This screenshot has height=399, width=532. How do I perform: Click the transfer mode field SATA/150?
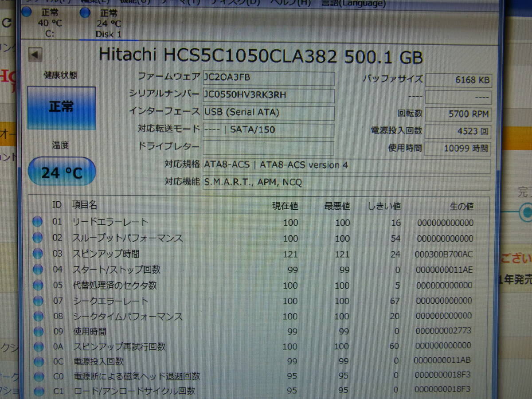[269, 130]
